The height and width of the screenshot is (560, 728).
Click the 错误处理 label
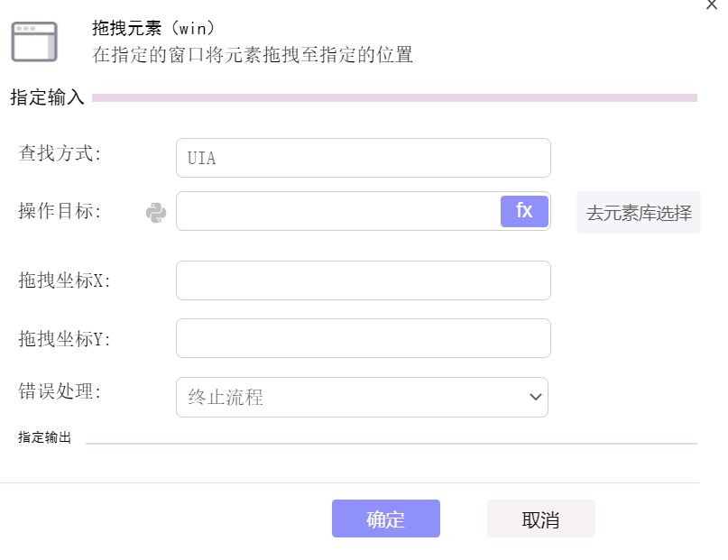coord(60,391)
